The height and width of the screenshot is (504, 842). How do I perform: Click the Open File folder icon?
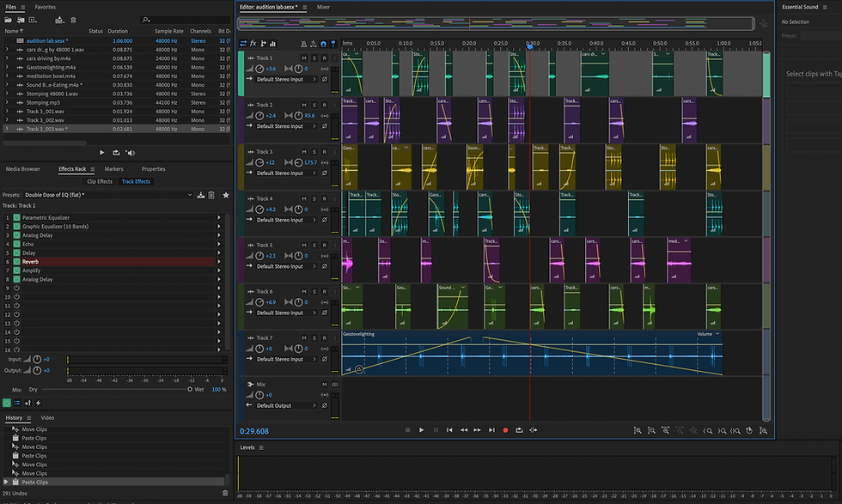coord(9,19)
